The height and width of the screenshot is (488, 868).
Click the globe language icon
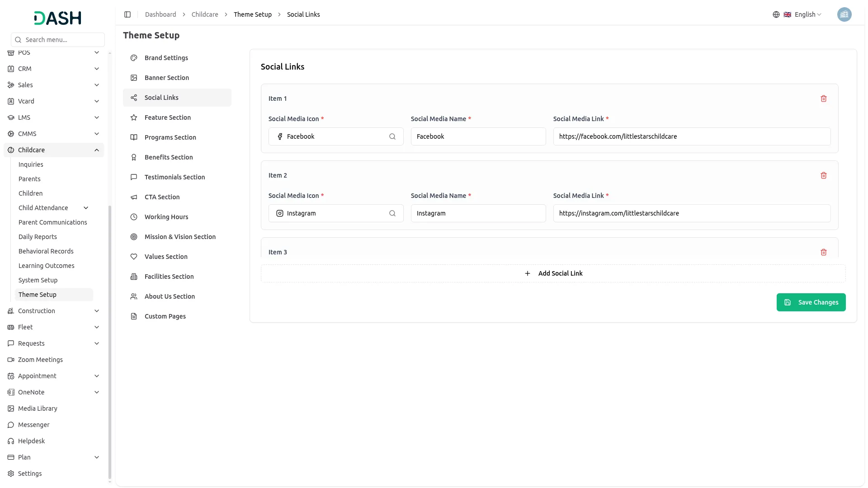click(776, 14)
